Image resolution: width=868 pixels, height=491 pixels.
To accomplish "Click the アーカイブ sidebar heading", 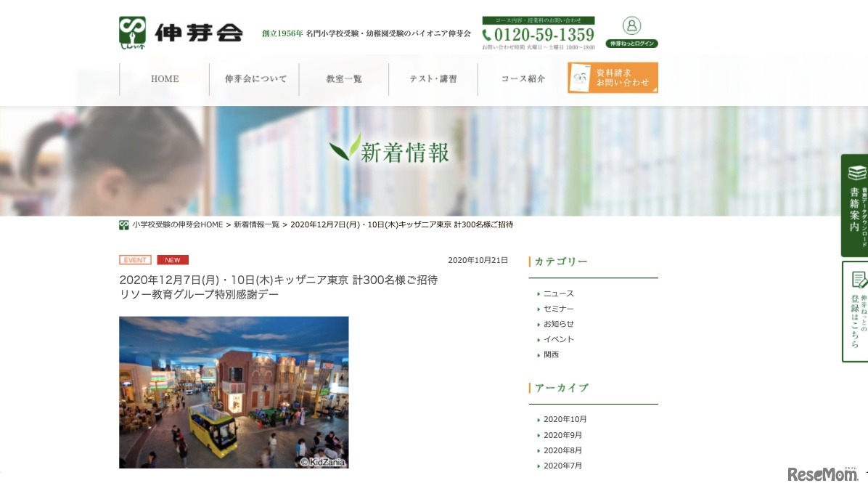I will pyautogui.click(x=561, y=388).
